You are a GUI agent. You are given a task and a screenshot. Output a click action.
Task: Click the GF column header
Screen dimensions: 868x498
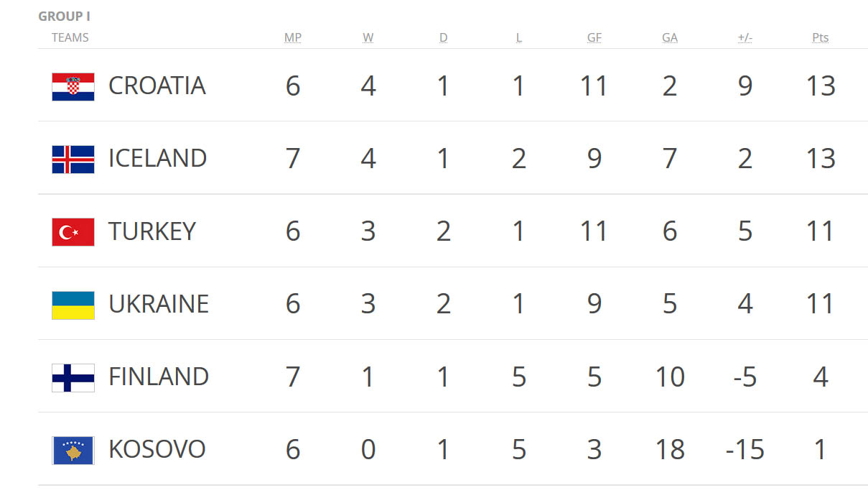tap(594, 38)
